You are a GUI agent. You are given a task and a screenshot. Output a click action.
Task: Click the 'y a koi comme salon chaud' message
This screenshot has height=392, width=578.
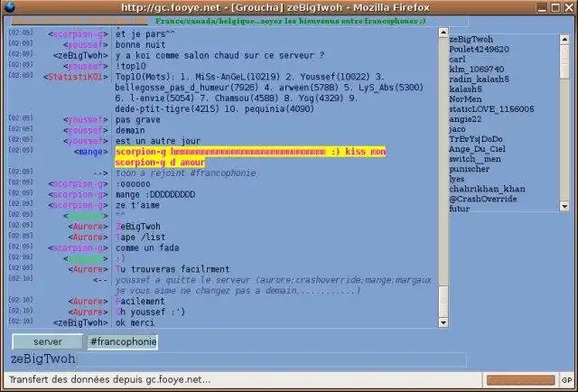point(220,56)
